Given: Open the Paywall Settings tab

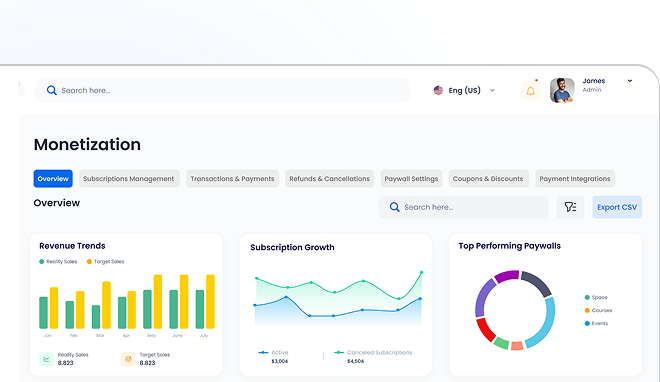Looking at the screenshot, I should pos(411,179).
